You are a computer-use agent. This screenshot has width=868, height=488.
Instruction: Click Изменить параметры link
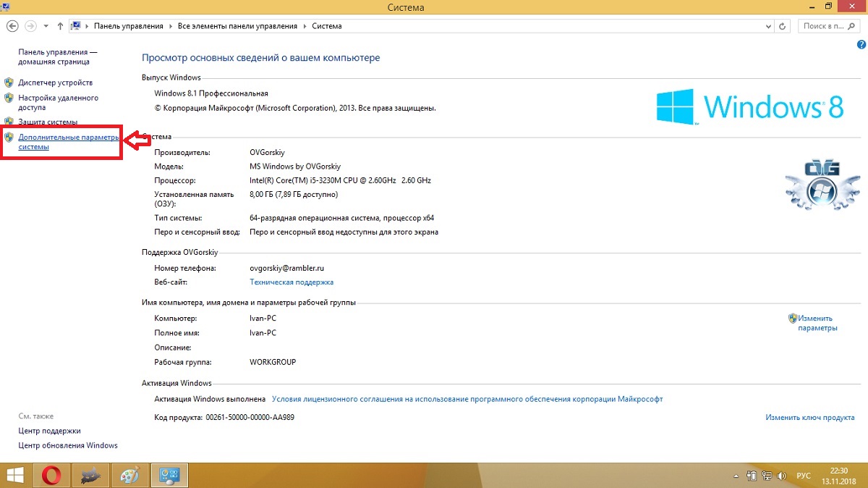pyautogui.click(x=817, y=323)
